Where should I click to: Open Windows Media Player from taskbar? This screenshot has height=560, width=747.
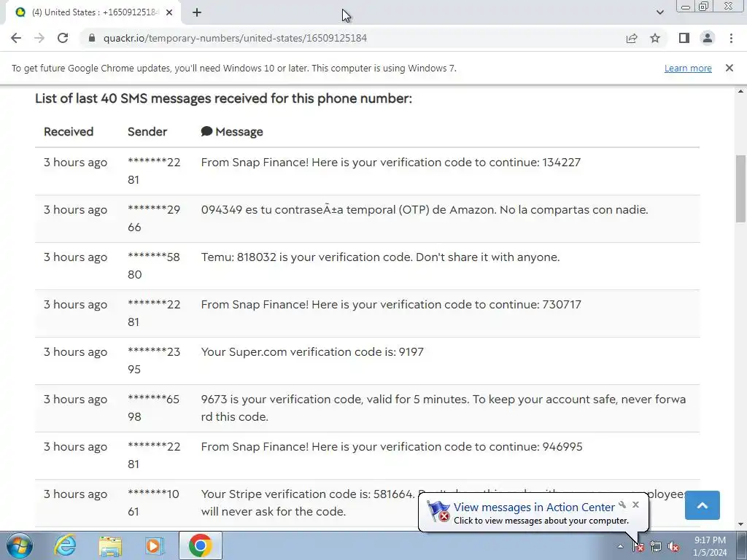tap(155, 545)
